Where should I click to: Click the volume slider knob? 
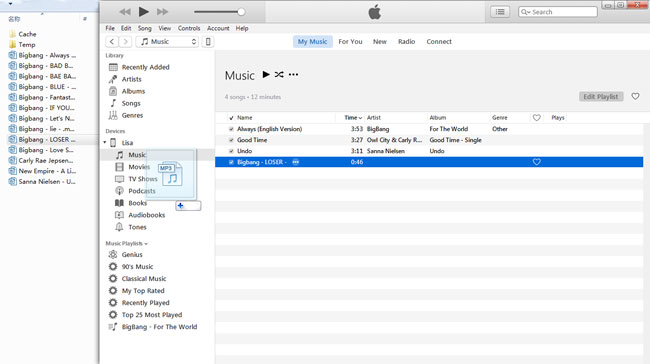pyautogui.click(x=241, y=12)
